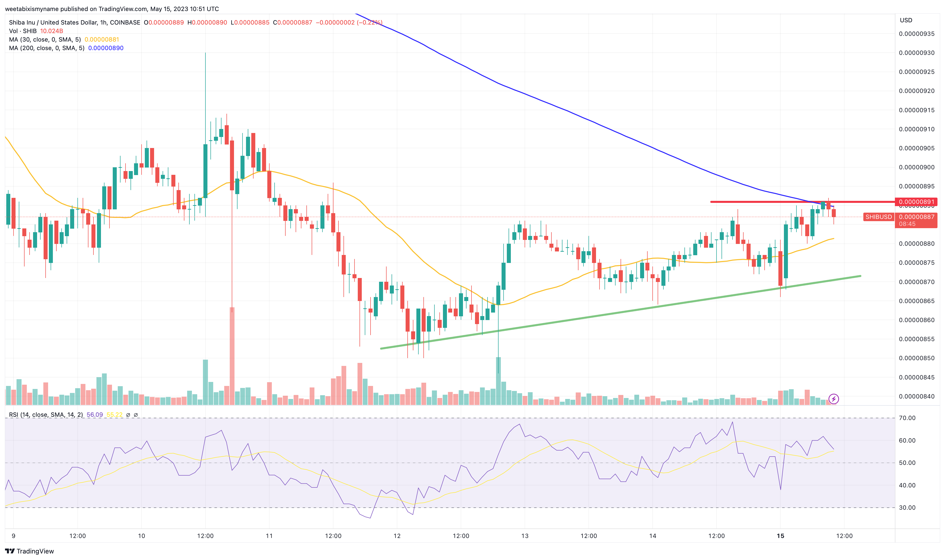Click the MA 30 value 0.00000881
The width and height of the screenshot is (945, 560).
coord(102,39)
